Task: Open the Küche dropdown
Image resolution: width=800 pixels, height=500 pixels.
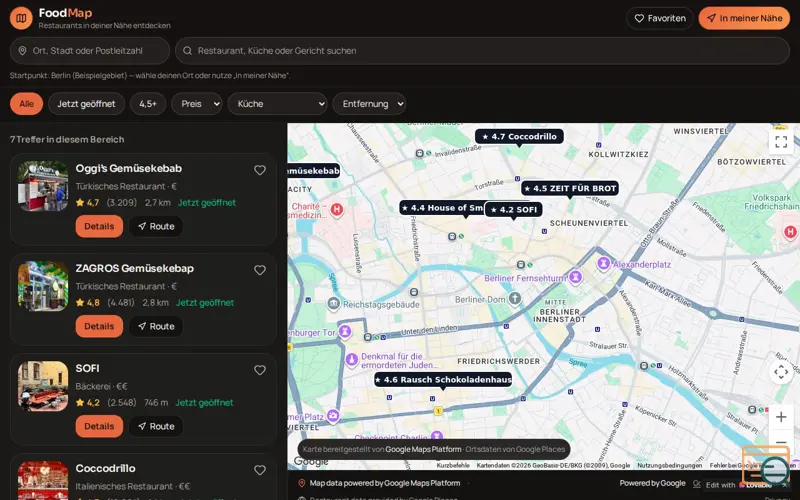Action: pos(278,104)
